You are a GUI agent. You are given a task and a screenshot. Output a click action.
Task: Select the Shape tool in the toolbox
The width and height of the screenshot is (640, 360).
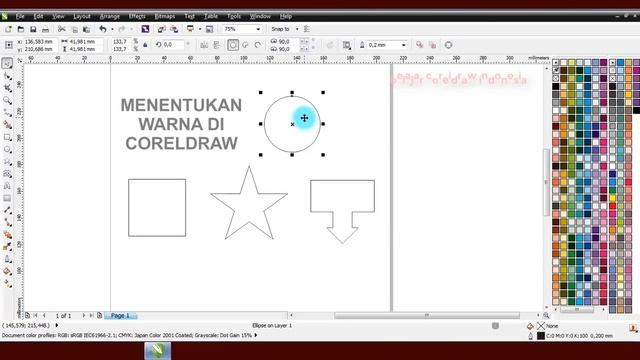(7, 76)
